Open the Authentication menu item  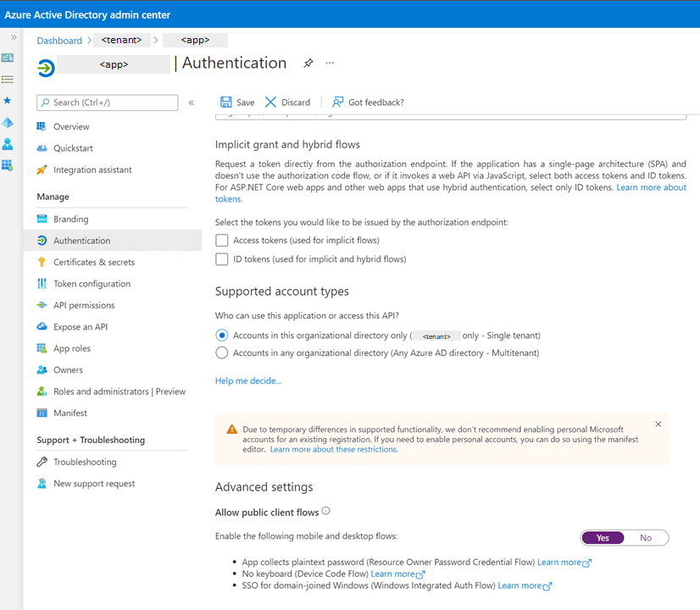click(x=113, y=241)
